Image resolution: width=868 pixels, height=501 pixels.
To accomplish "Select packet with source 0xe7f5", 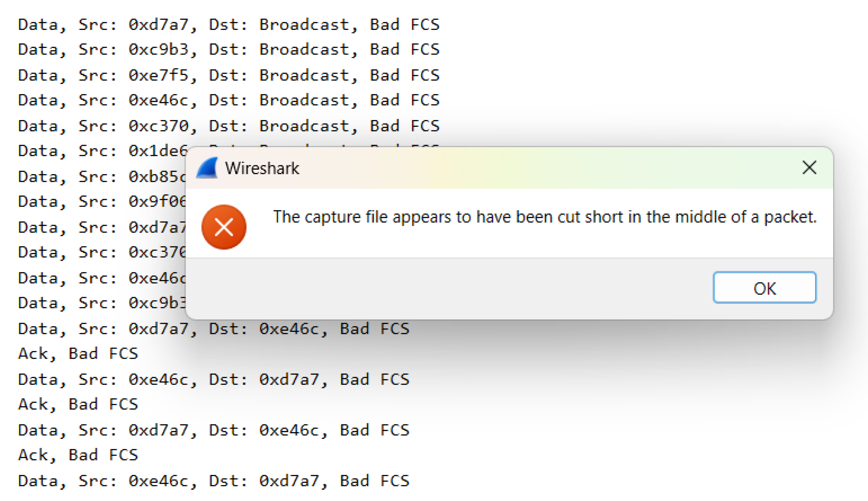I will [228, 75].
